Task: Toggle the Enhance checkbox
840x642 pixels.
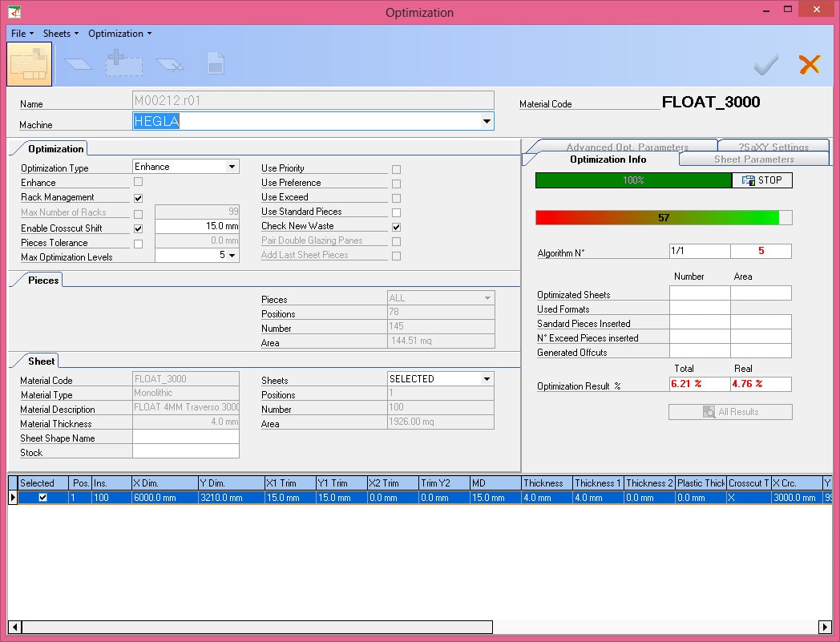Action: pos(138,182)
